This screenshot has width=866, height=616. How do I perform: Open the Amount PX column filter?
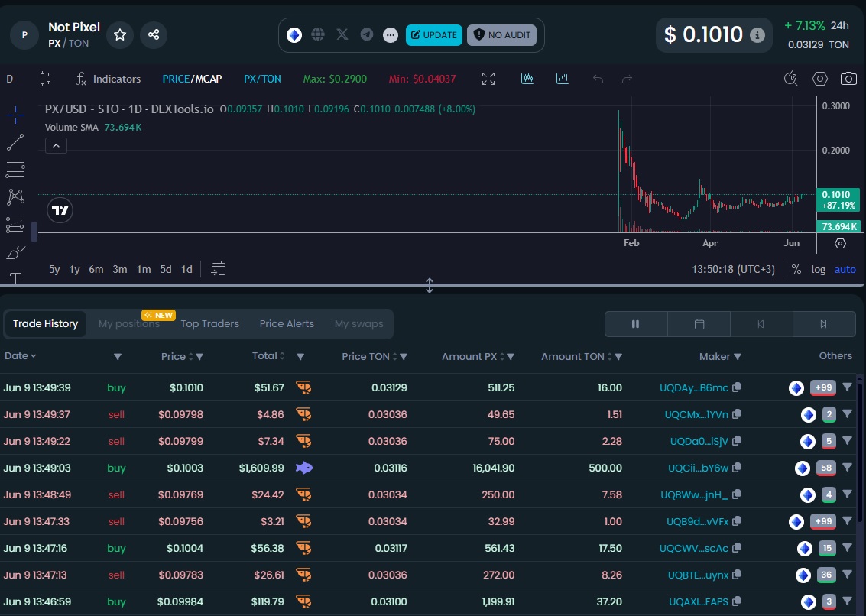click(x=511, y=357)
